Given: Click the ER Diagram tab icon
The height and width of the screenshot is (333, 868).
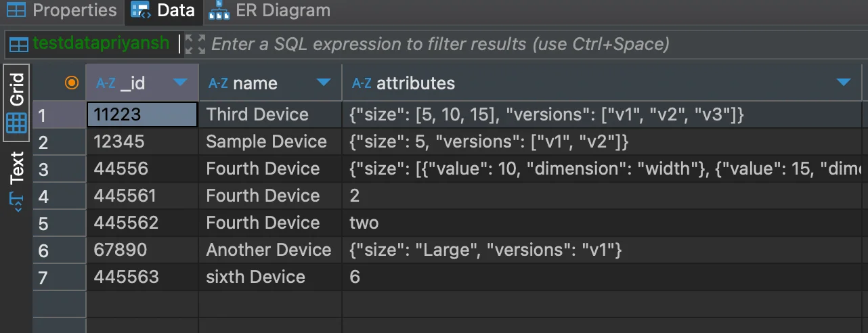Looking at the screenshot, I should tap(219, 11).
